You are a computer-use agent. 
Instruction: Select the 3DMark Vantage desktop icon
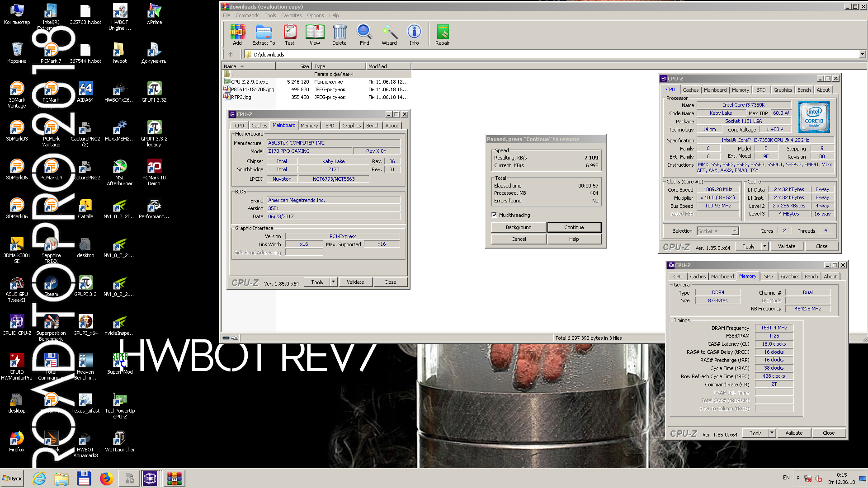(17, 95)
